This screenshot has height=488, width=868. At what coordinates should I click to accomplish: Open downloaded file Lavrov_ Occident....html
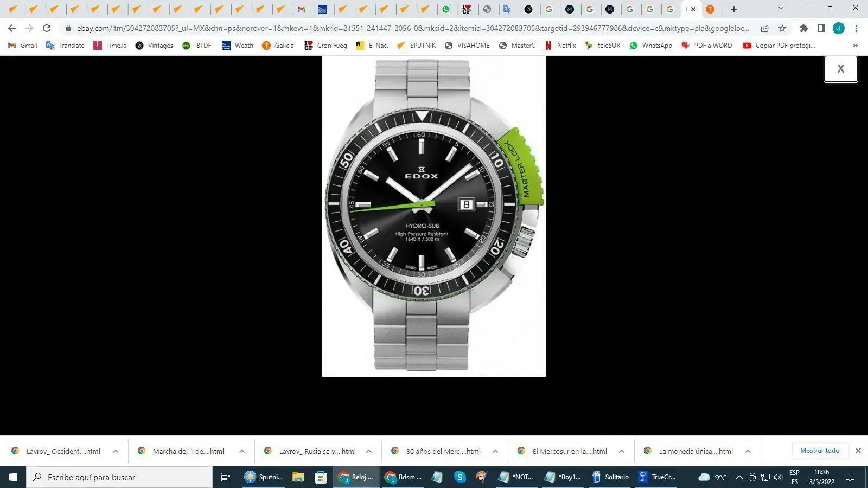(x=57, y=451)
